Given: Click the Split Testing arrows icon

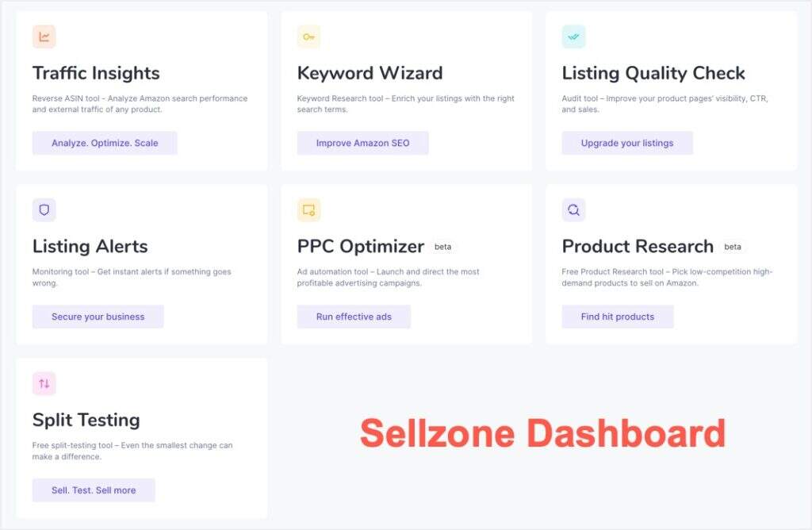Looking at the screenshot, I should tap(44, 383).
